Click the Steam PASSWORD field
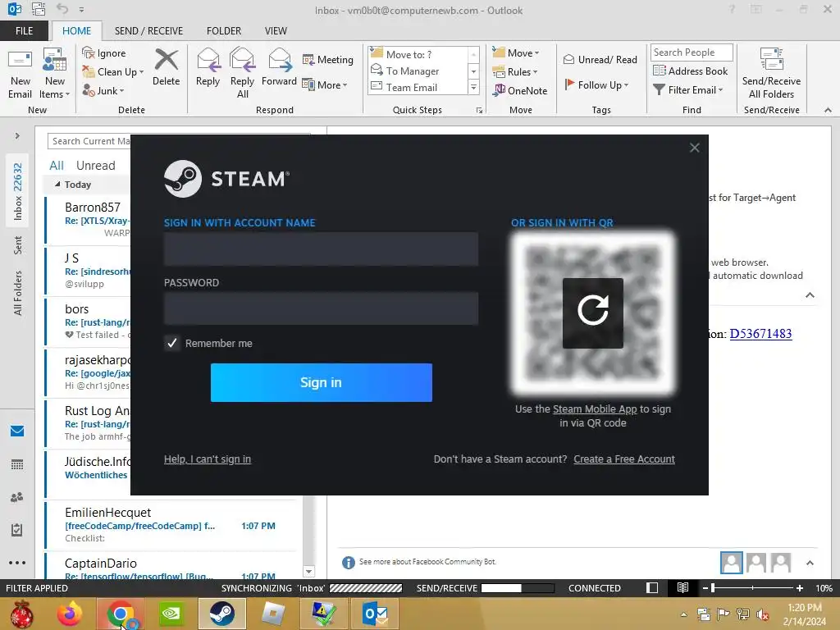Viewport: 840px width, 630px height. [321, 308]
